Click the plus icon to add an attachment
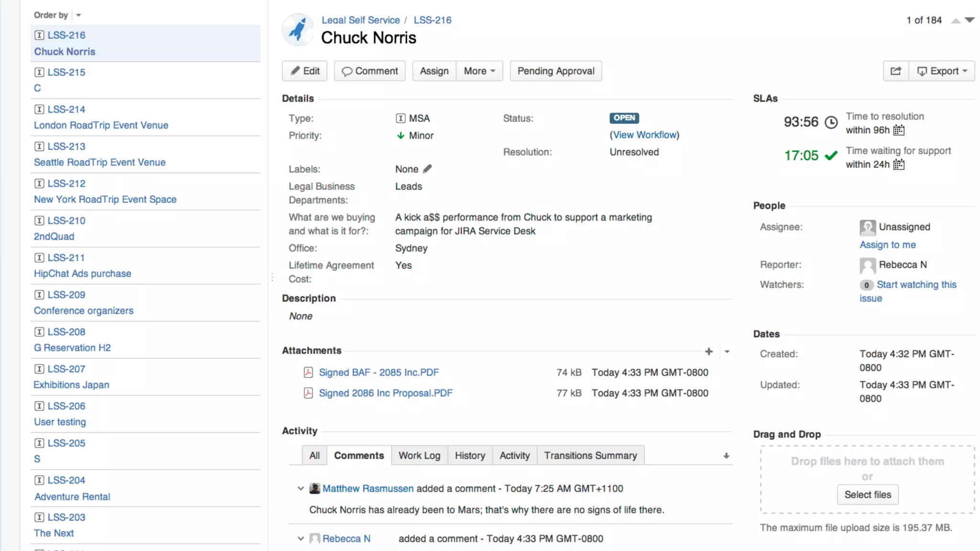 pyautogui.click(x=709, y=352)
